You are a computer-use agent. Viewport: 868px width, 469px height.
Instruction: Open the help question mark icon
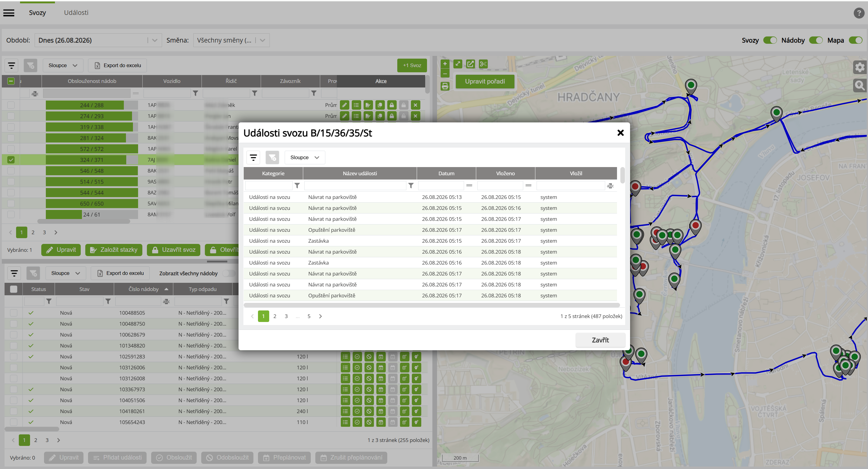[x=859, y=13]
